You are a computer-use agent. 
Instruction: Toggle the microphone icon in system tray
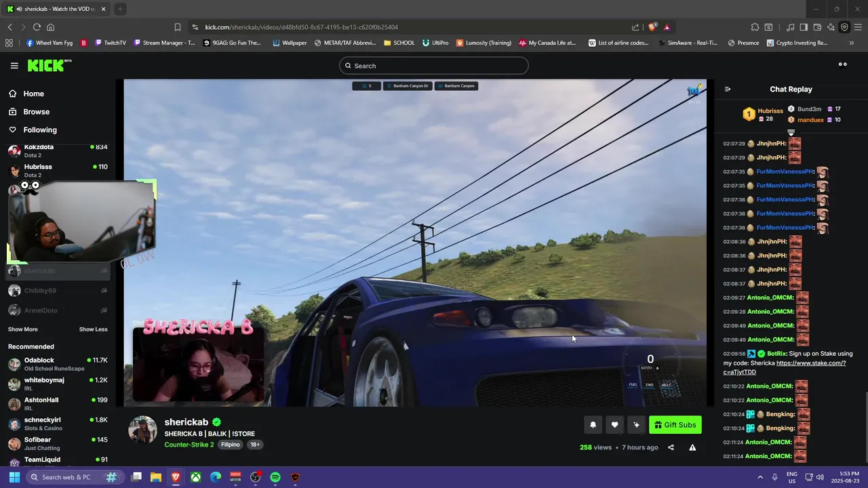point(774,477)
